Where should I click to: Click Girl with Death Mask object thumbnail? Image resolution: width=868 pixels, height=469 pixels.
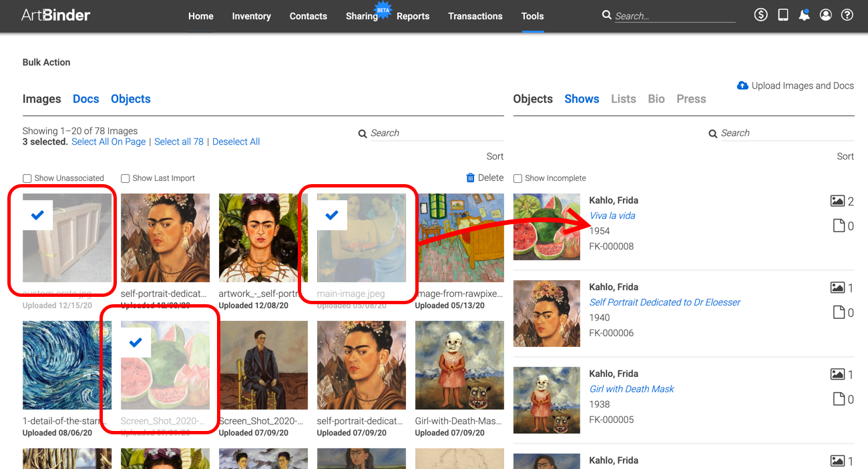(x=547, y=400)
